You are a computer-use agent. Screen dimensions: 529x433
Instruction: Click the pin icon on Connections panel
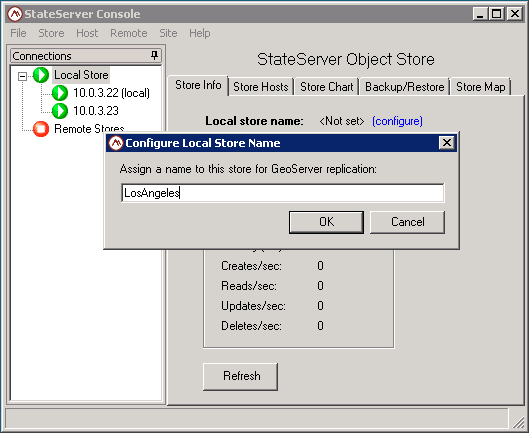(154, 55)
